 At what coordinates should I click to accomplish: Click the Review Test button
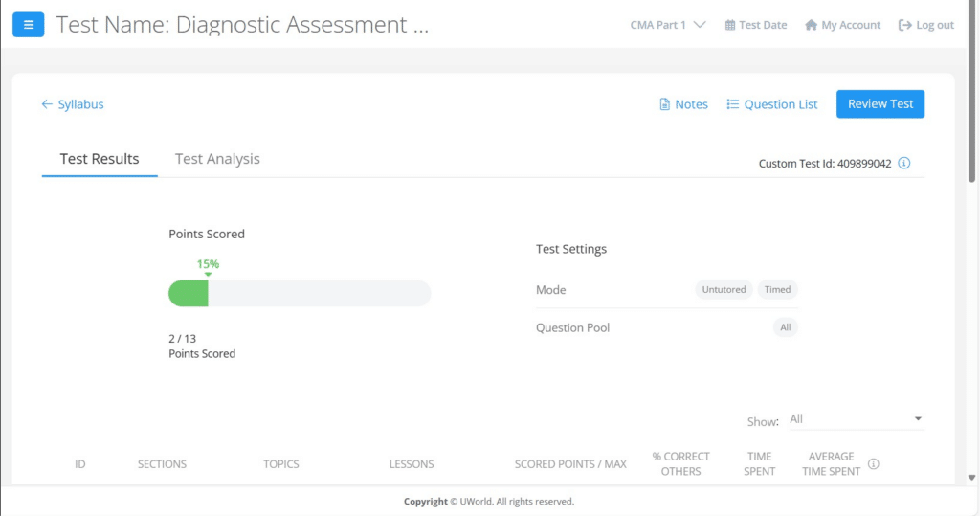coord(880,103)
